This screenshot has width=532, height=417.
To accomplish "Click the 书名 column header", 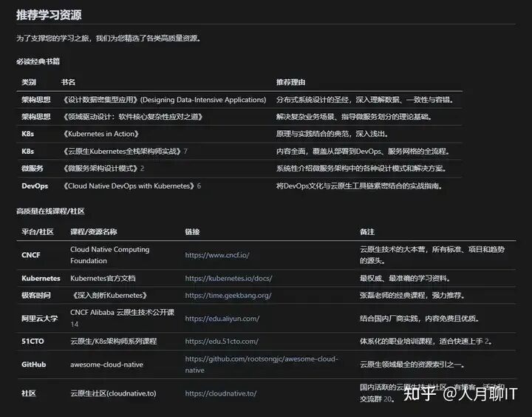I will [x=68, y=82].
